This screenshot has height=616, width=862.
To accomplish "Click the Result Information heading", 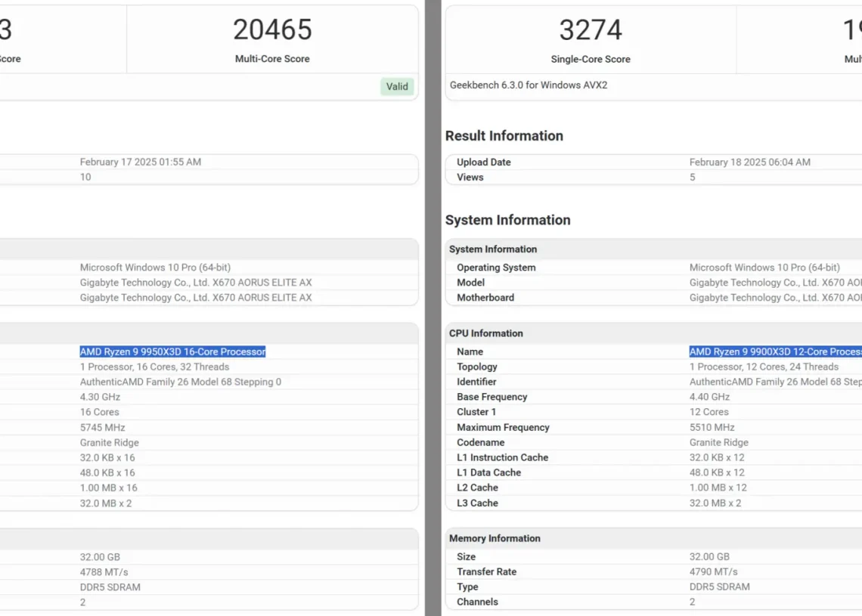I will tap(504, 136).
